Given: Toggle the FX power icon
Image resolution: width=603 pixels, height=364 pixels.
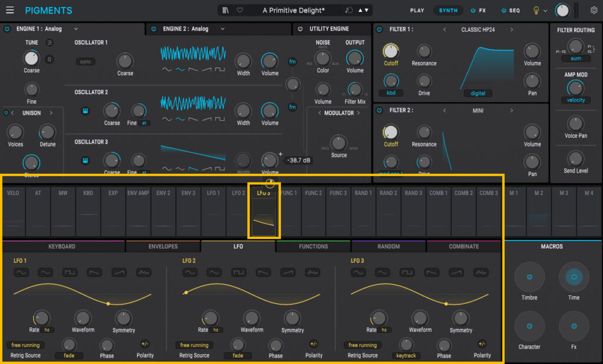Looking at the screenshot, I should coord(473,11).
